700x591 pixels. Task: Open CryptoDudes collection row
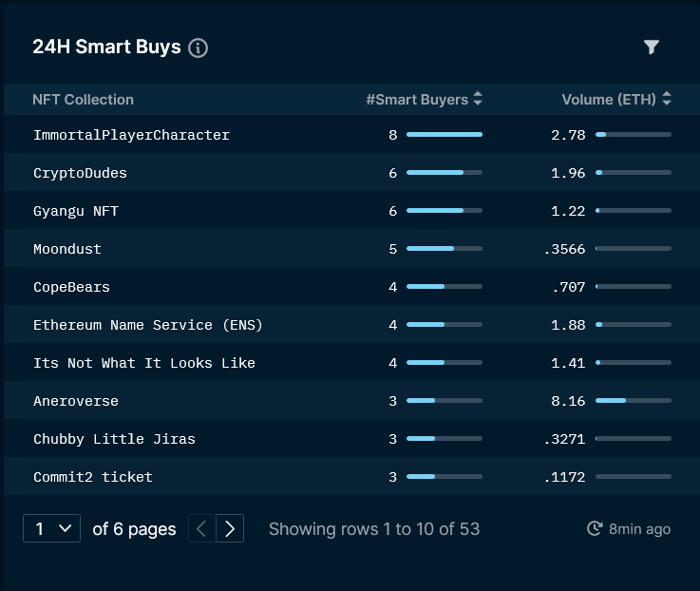point(351,172)
